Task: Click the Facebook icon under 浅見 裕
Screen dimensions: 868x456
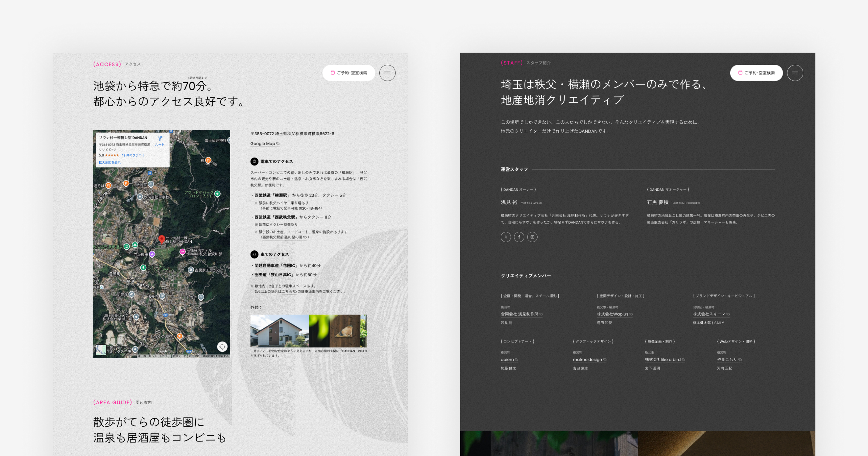Action: pos(519,237)
